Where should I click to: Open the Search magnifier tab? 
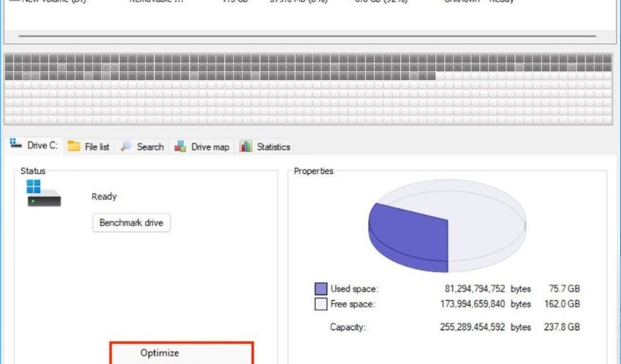(142, 146)
